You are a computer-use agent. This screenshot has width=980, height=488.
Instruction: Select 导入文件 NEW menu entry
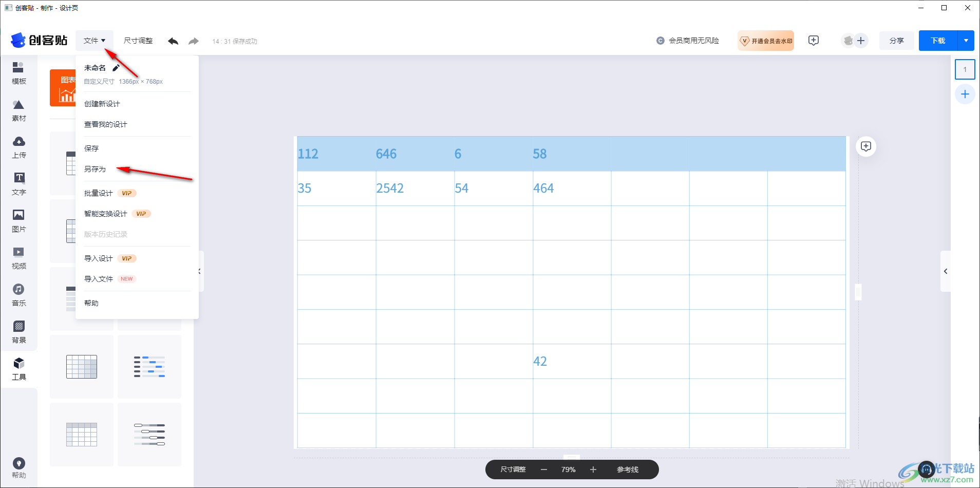click(110, 279)
